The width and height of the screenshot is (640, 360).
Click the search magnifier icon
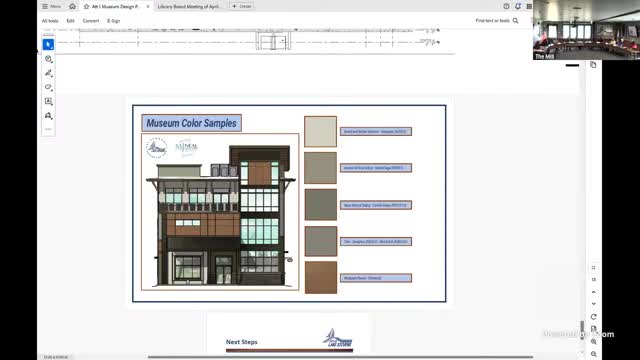516,20
